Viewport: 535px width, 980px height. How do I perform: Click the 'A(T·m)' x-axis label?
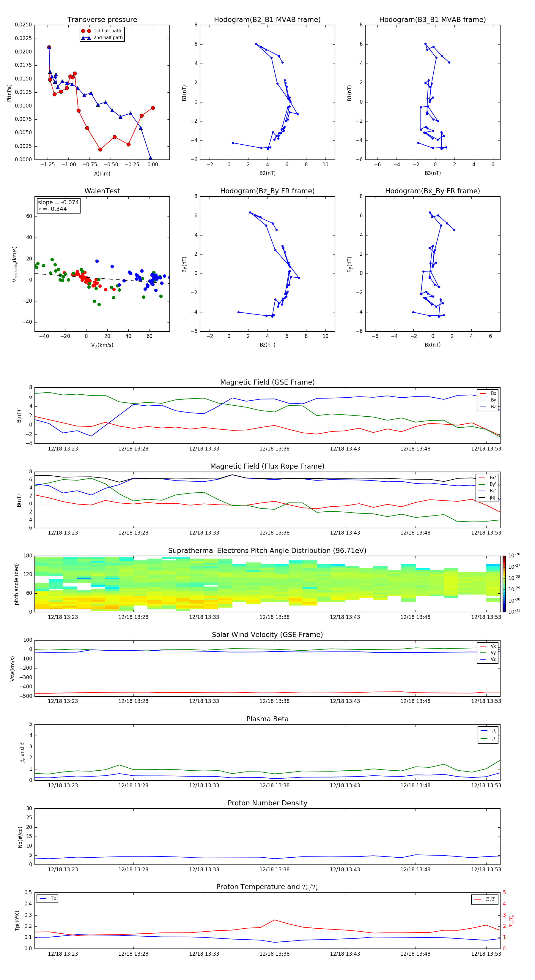point(102,173)
